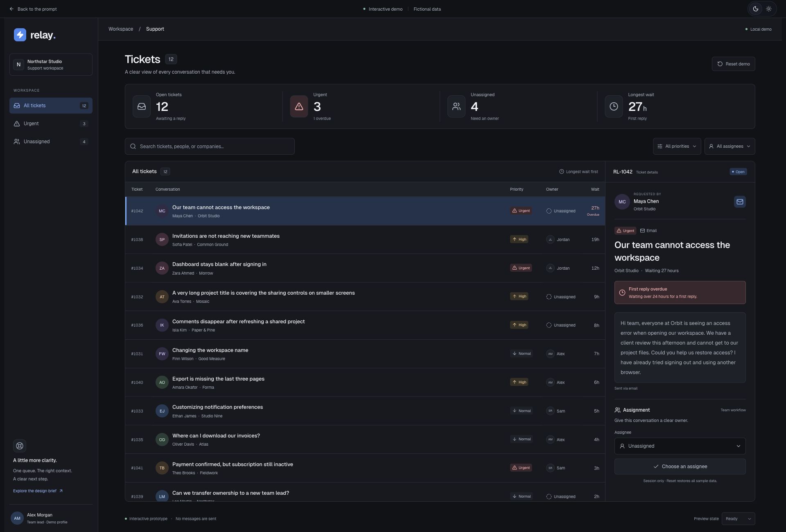This screenshot has width=786, height=532.
Task: Click the Workspace breadcrumb
Action: click(121, 29)
